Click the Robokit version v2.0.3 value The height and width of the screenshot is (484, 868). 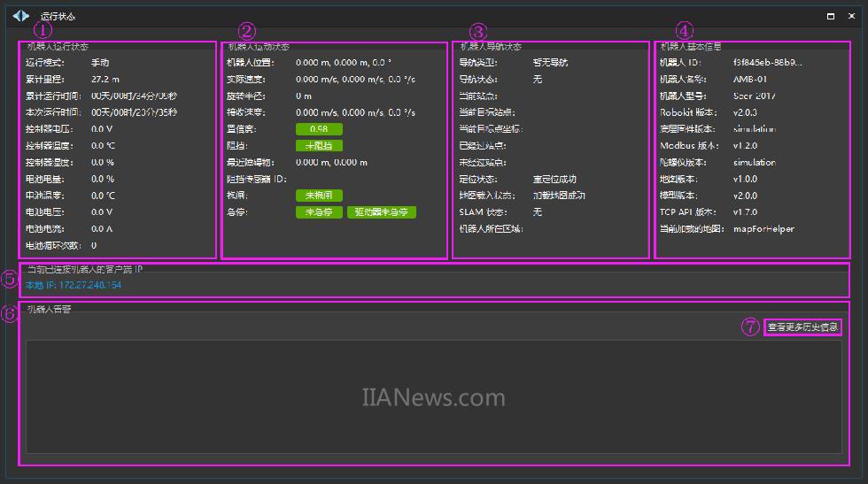(x=745, y=112)
